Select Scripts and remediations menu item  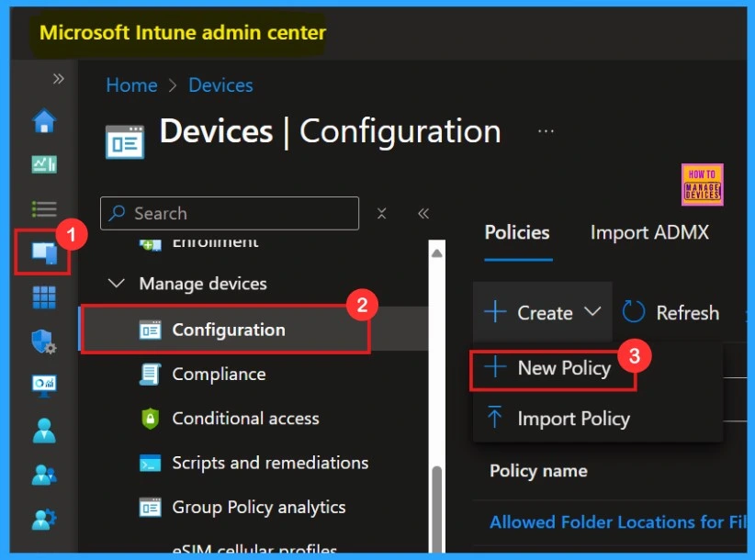(270, 463)
